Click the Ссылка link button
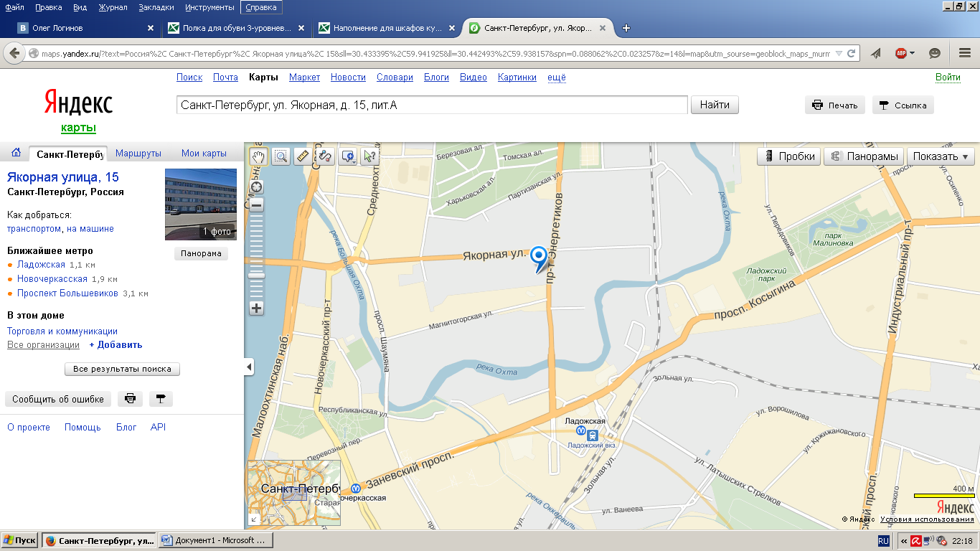 point(903,105)
